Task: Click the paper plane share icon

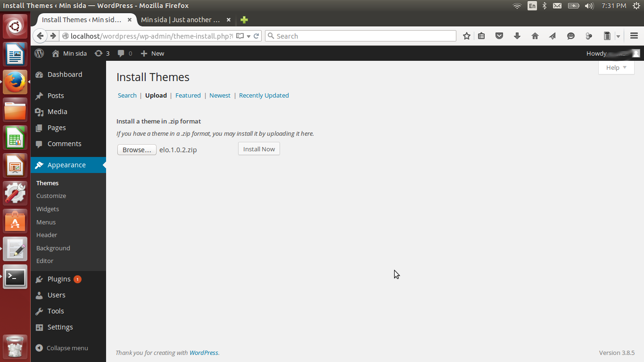Action: coord(553,36)
